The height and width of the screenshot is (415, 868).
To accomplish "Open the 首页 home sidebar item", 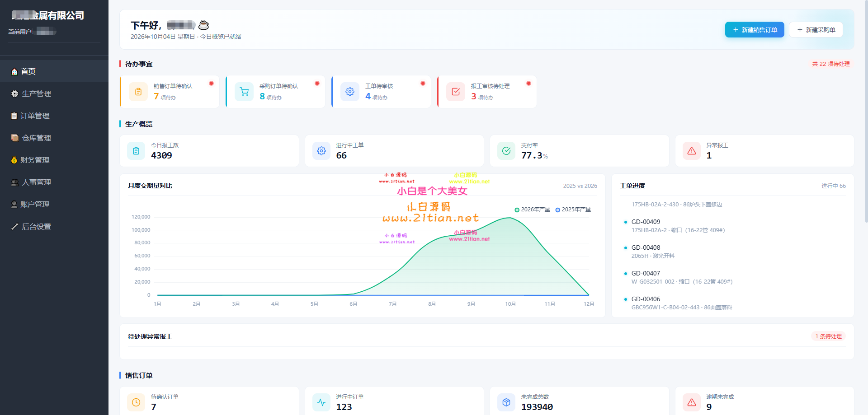I will tap(54, 71).
